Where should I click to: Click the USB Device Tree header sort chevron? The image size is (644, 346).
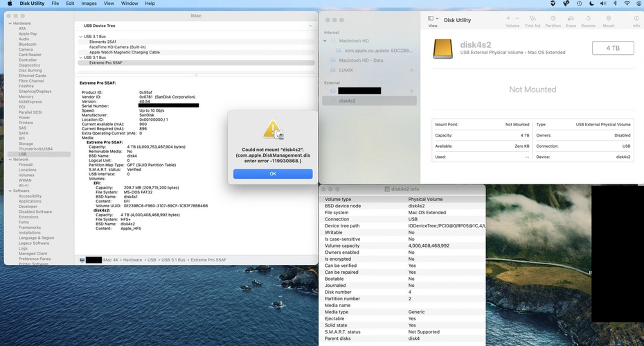pyautogui.click(x=310, y=26)
